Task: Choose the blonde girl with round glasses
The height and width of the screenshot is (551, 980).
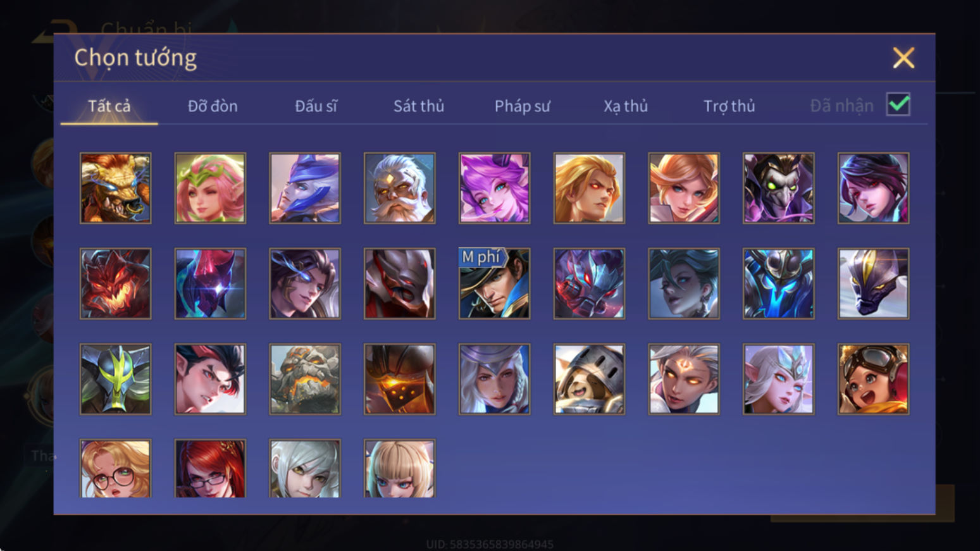Action: (115, 468)
